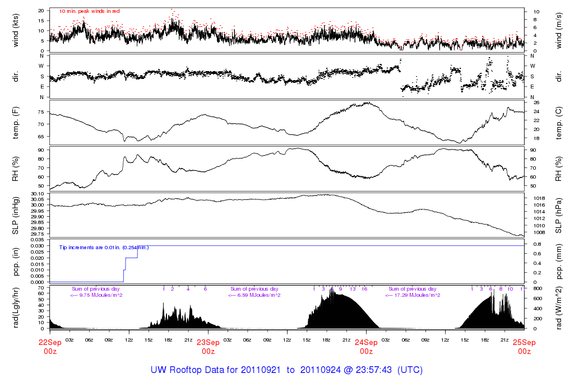This screenshot has width=574, height=392.
Task: Click the '800' radiation axis value
Action: click(537, 288)
